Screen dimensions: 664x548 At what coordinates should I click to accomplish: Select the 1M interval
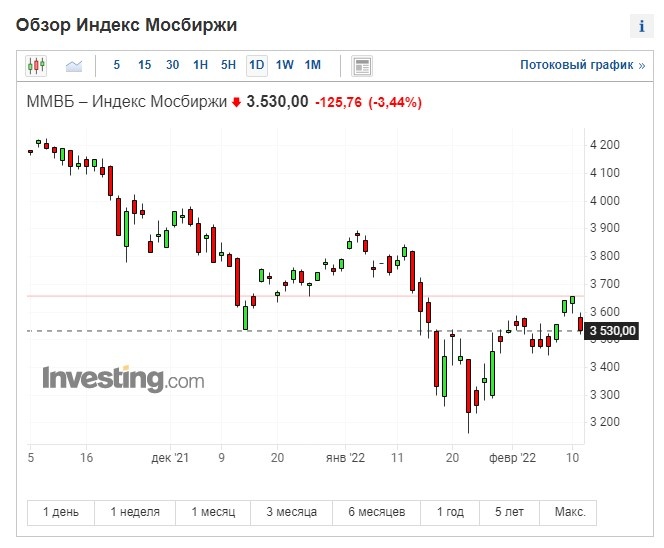[x=313, y=65]
